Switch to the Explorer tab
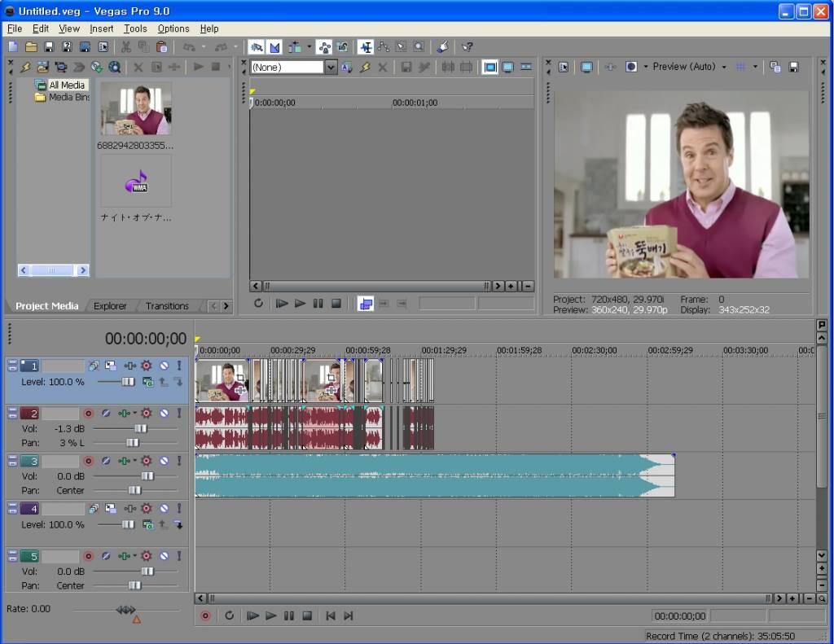 tap(110, 306)
